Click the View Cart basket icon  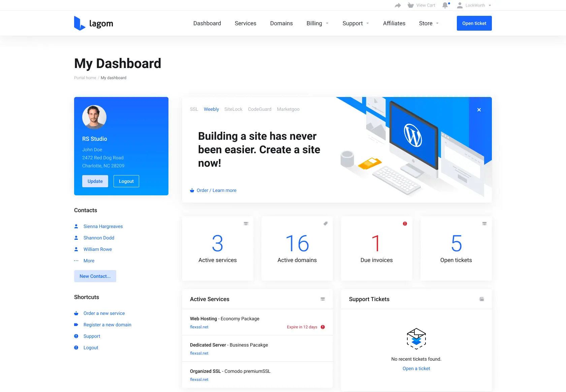411,5
